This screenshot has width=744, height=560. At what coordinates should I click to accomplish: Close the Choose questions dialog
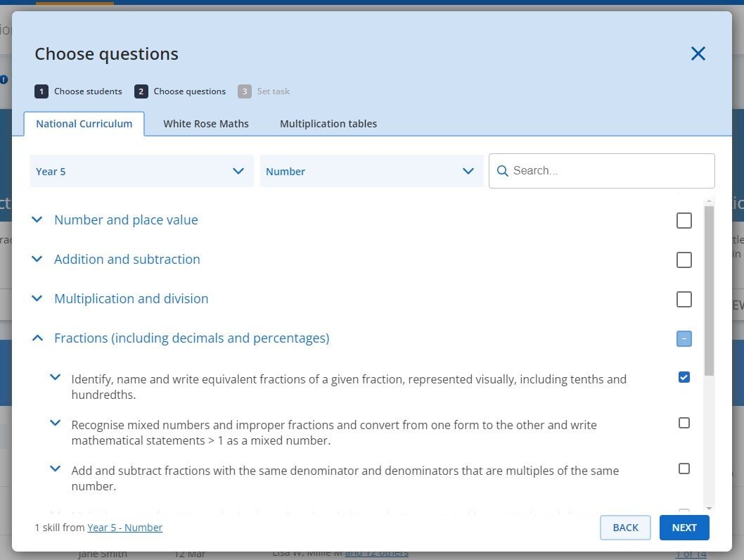click(698, 53)
